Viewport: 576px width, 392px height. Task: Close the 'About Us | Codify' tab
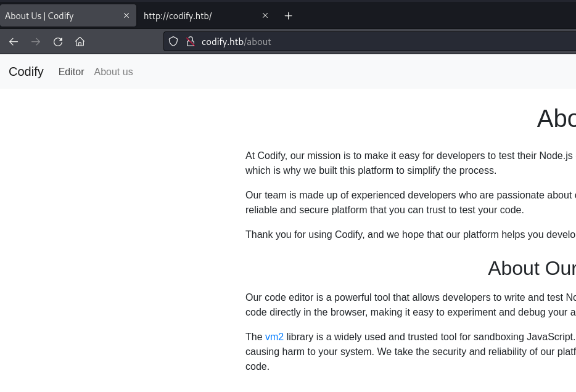tap(126, 16)
